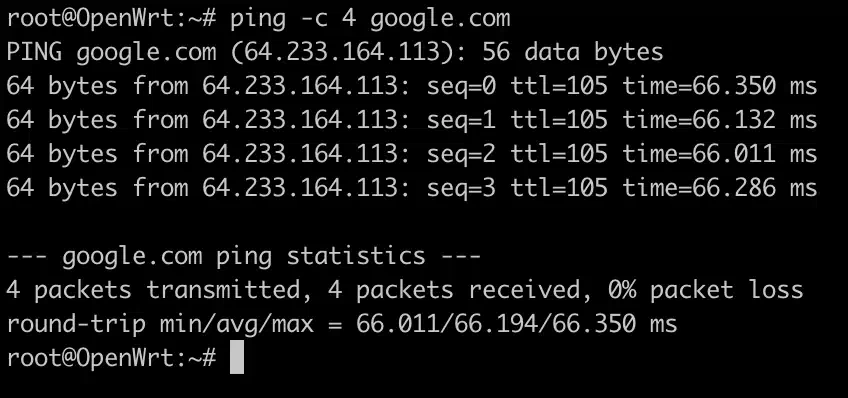Click the last root@OpenWrt prompt text

pos(111,357)
